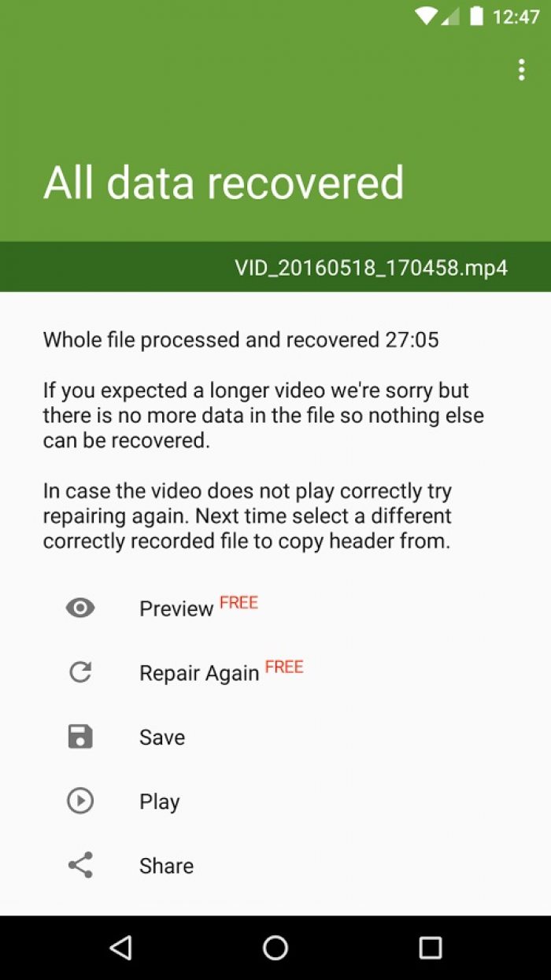This screenshot has width=551, height=980.
Task: Tap the All data recovered heading
Action: point(224,183)
